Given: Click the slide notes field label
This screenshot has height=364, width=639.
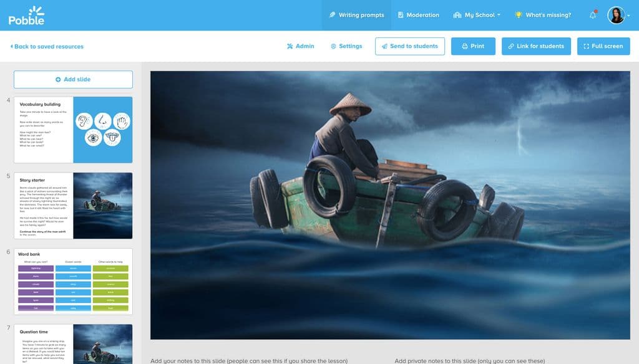Looking at the screenshot, I should click(x=249, y=361).
